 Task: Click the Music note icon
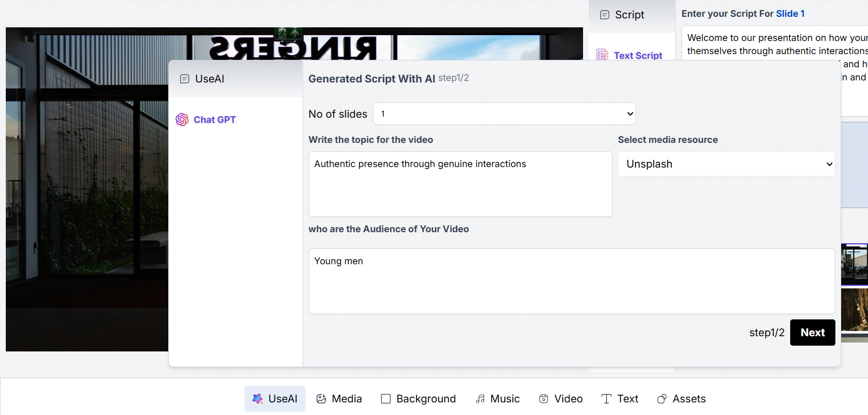tap(480, 399)
